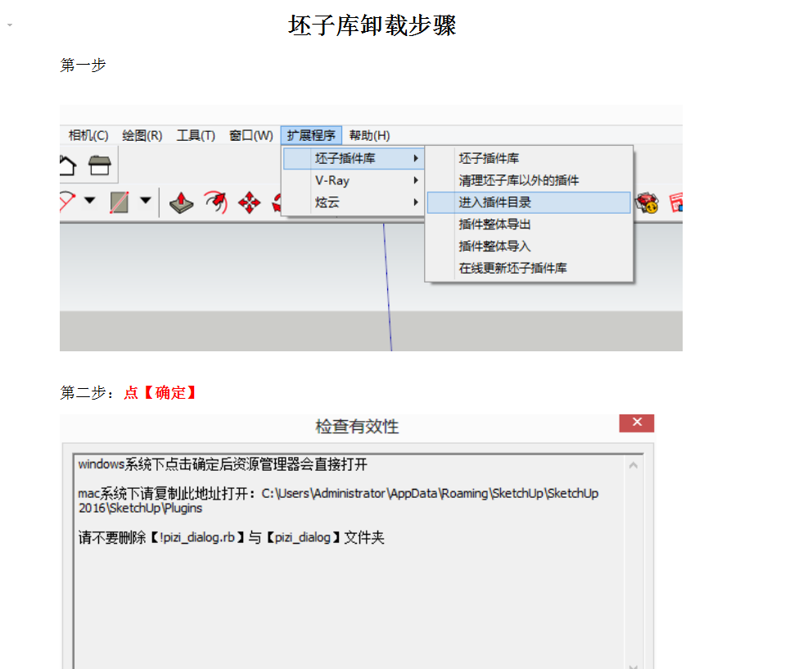812x669 pixels.
Task: Open the Arc tool dropdown arrow
Action: (89, 200)
